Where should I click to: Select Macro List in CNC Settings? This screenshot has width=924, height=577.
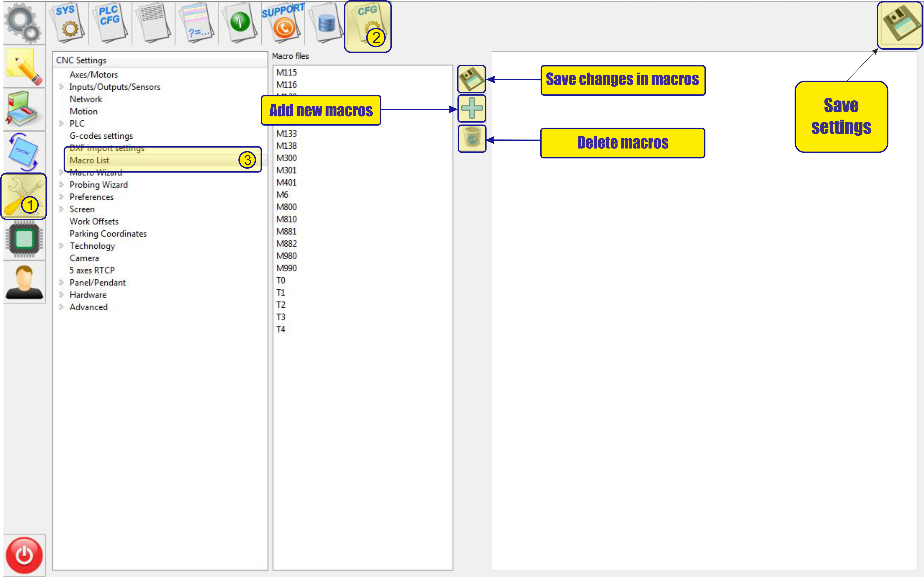point(90,160)
